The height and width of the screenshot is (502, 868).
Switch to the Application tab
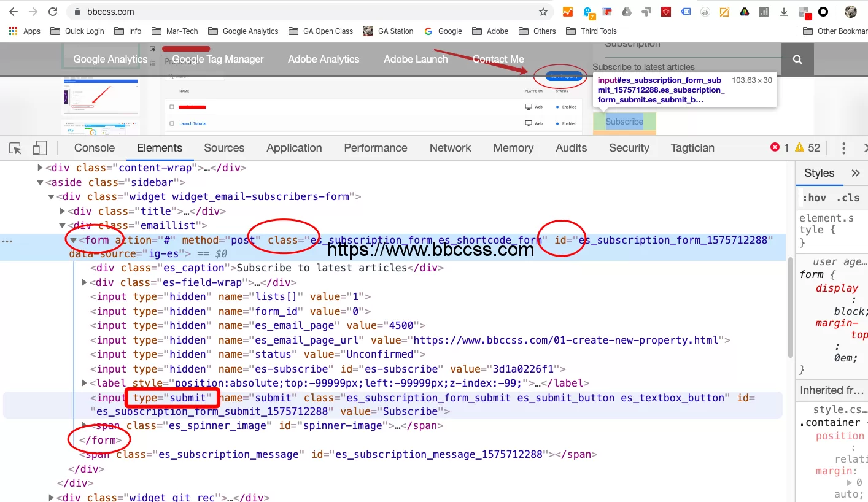[294, 148]
